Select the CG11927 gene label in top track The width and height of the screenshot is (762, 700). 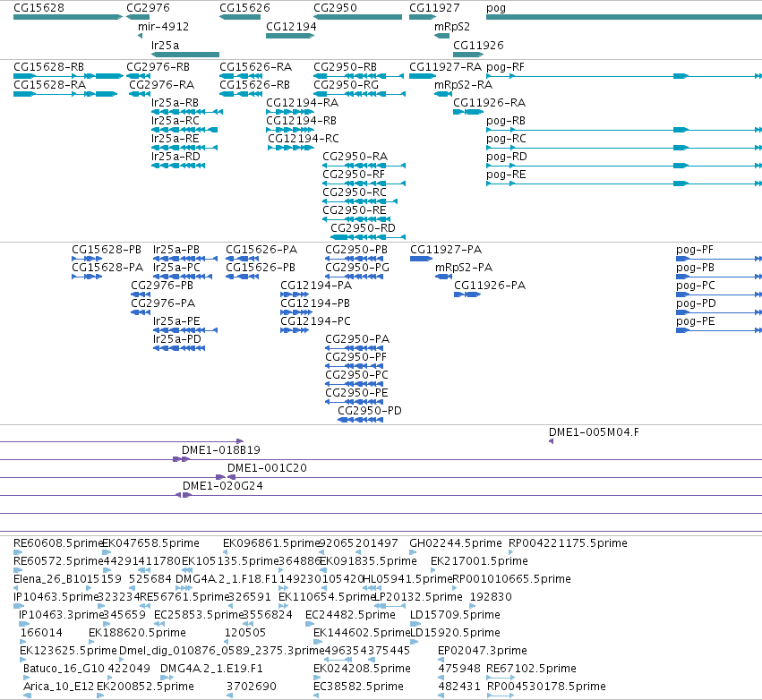434,8
